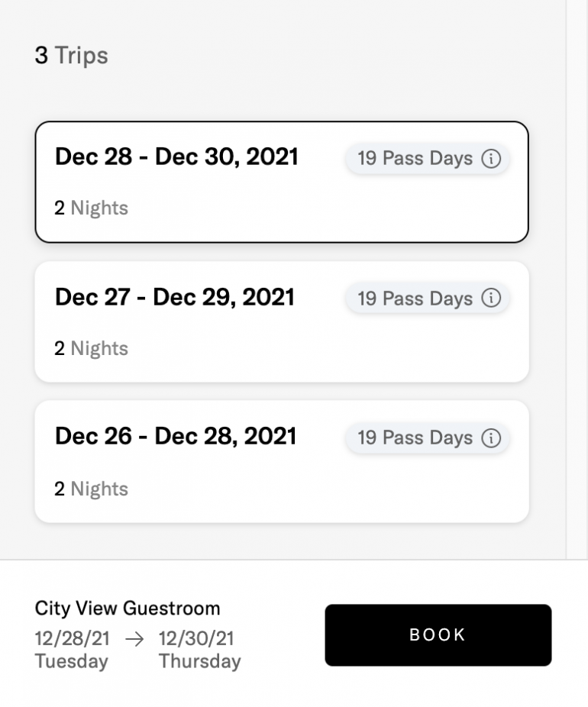Click 19 Pass Days badge on Dec 27 trip
This screenshot has width=588, height=707.
pyautogui.click(x=415, y=298)
